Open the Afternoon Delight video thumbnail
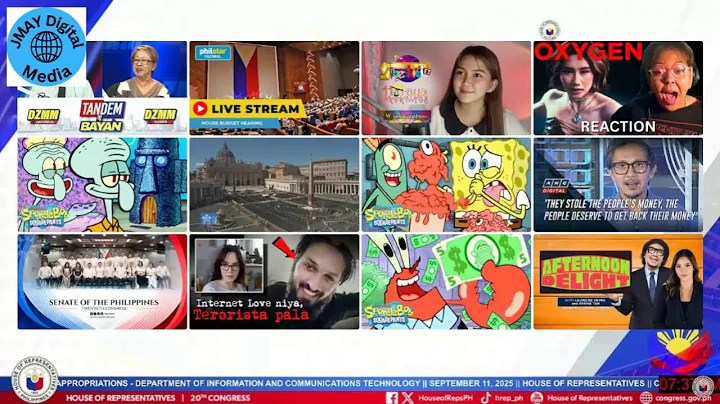Image resolution: width=720 pixels, height=404 pixels. pyautogui.click(x=618, y=282)
